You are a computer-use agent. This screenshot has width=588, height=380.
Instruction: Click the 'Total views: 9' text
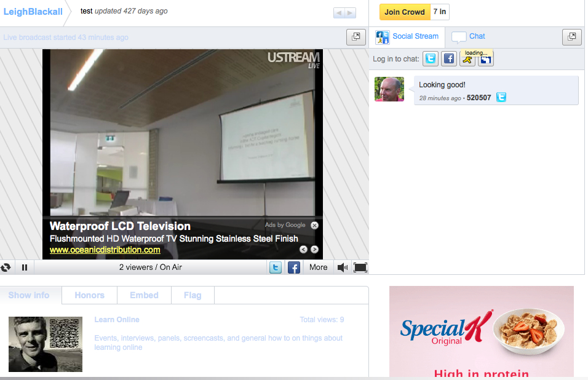click(x=322, y=320)
